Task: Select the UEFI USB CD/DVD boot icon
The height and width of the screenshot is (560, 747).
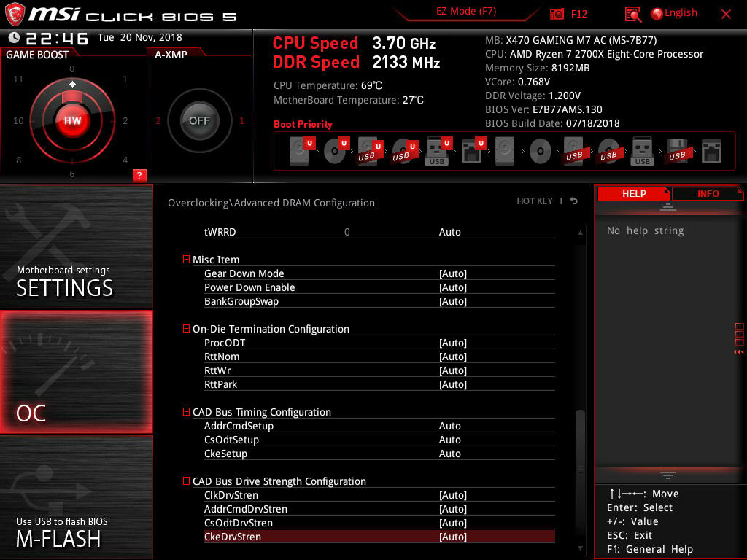Action: 405,151
